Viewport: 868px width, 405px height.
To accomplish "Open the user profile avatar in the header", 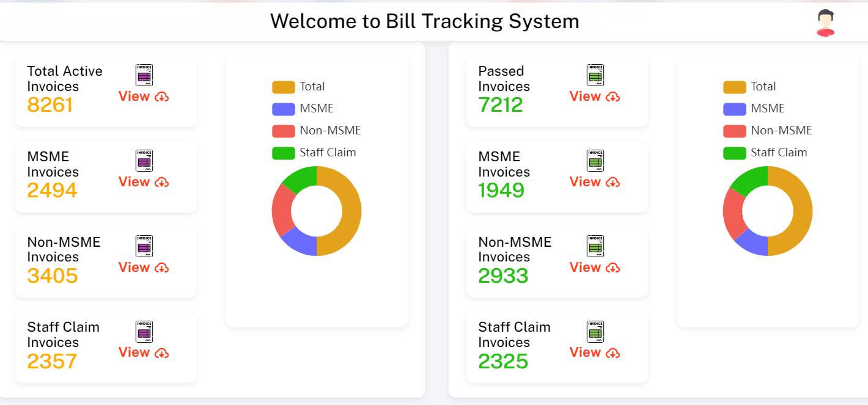I will pyautogui.click(x=825, y=21).
